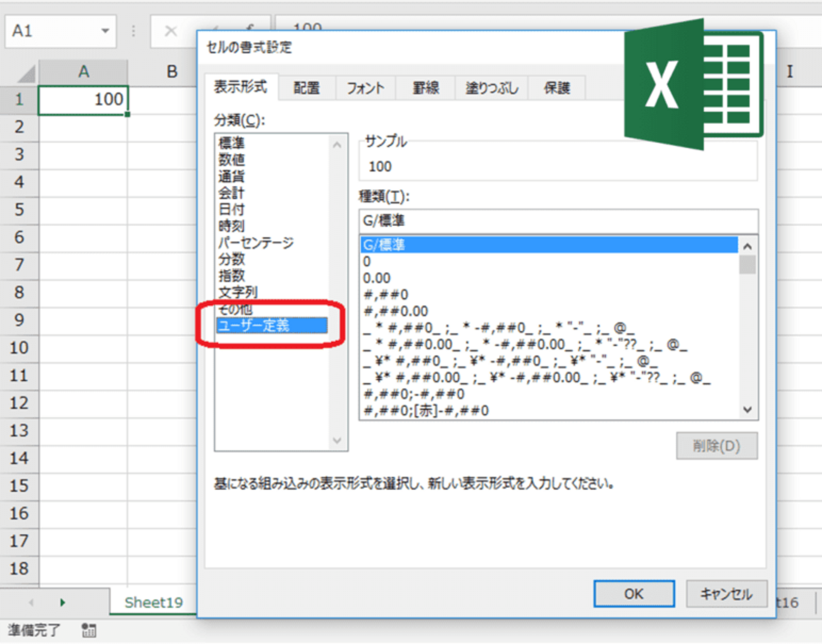Open the Sheet19 worksheet tab
Screen dimensions: 822x644
click(154, 602)
